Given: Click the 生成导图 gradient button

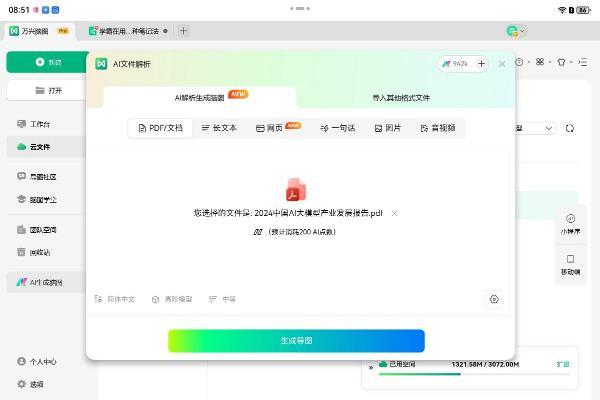Looking at the screenshot, I should 296,340.
